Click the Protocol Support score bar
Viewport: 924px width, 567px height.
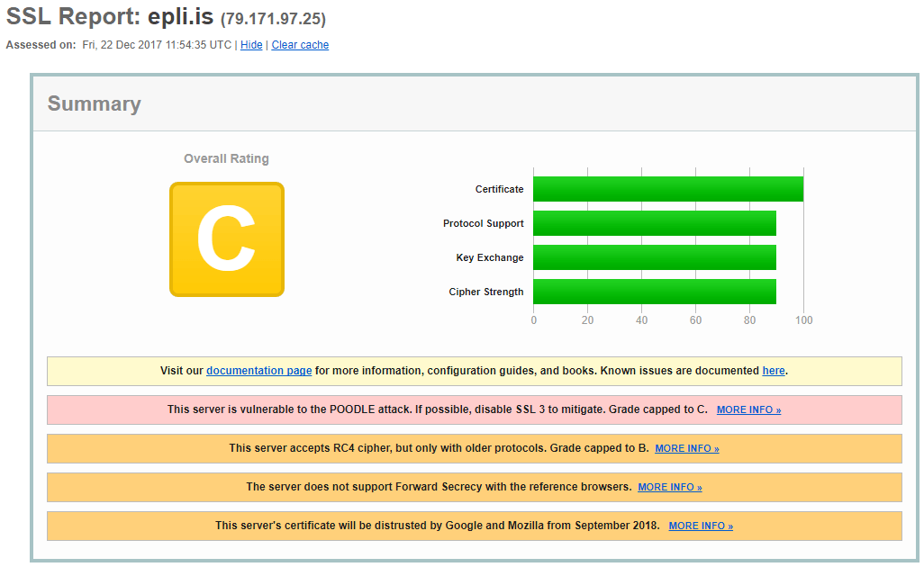tap(655, 223)
